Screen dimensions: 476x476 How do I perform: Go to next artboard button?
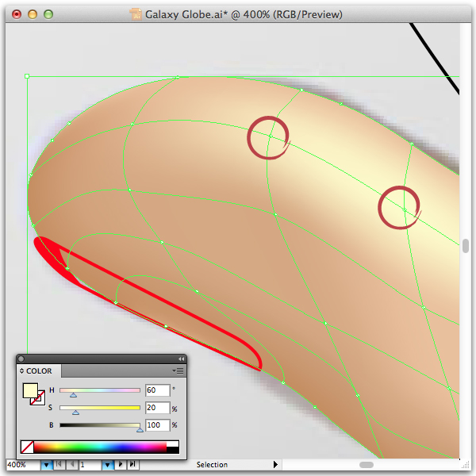[x=121, y=464]
